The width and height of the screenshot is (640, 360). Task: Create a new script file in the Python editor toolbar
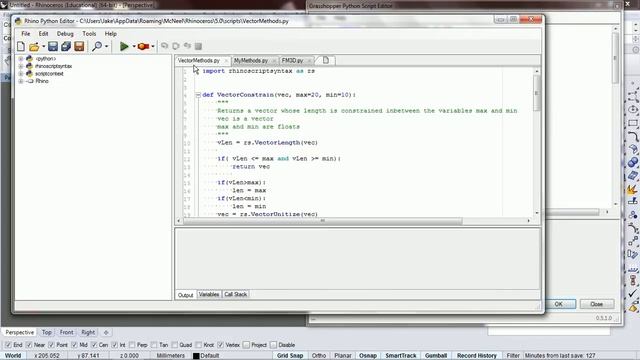21,46
